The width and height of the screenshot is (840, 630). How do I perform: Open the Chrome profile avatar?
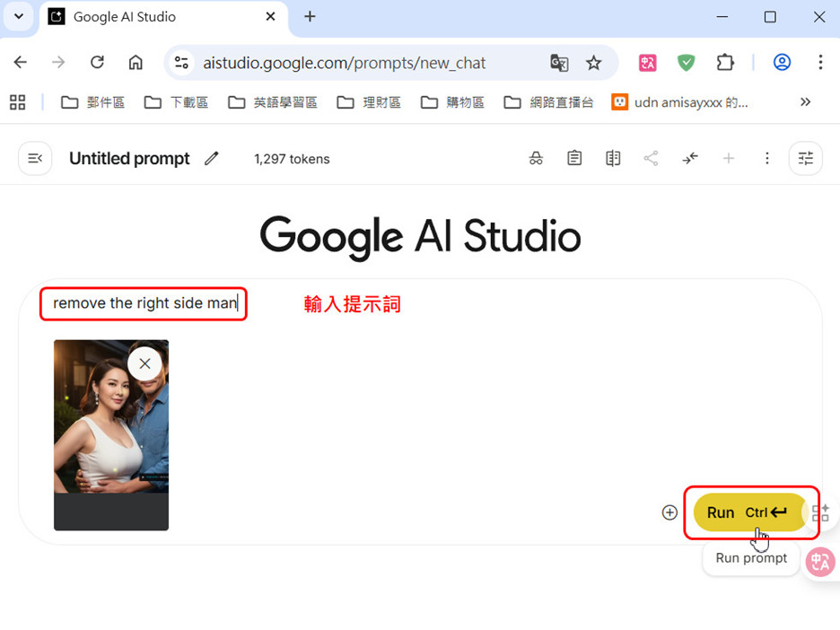pos(782,63)
